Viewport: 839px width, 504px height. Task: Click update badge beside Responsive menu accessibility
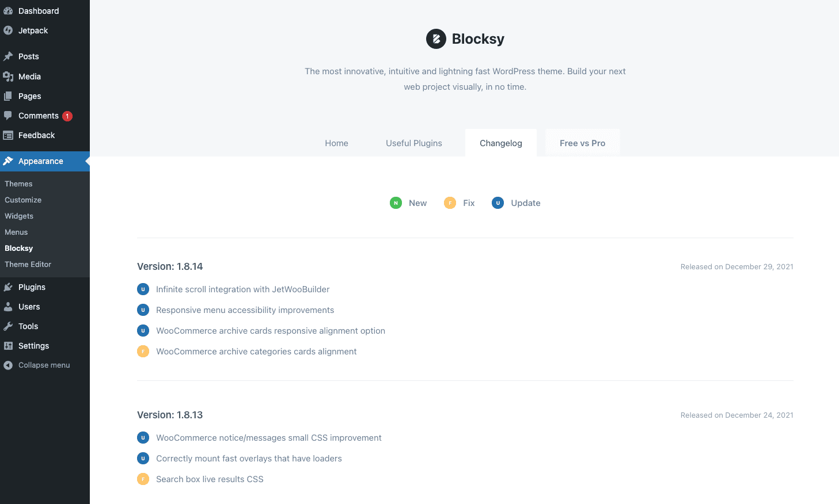(x=143, y=310)
